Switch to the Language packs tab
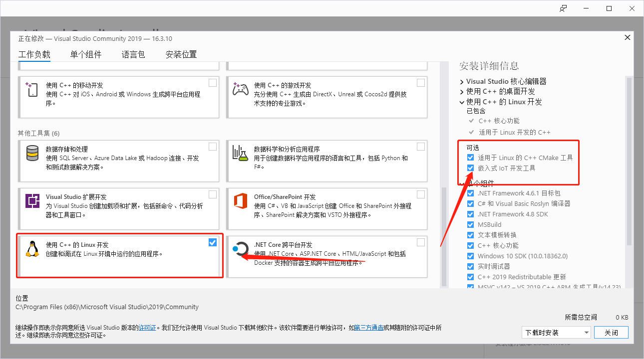The width and height of the screenshot is (644, 359). point(133,54)
